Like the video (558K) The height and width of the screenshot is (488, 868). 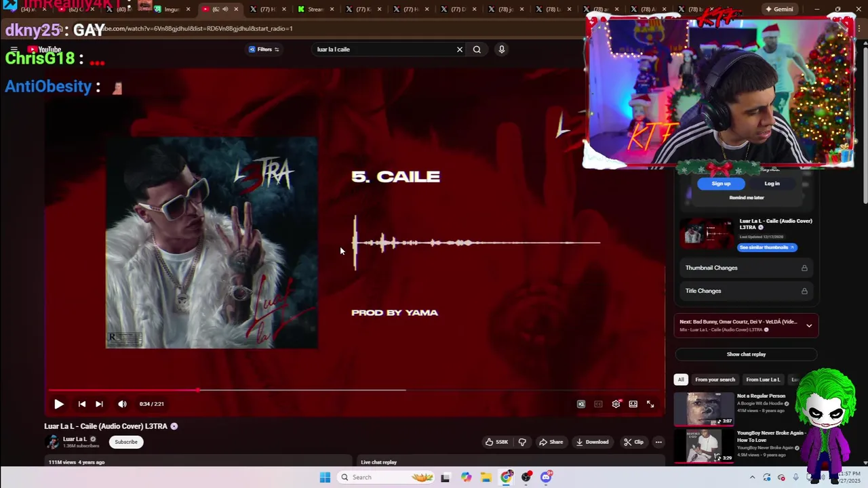(x=496, y=442)
